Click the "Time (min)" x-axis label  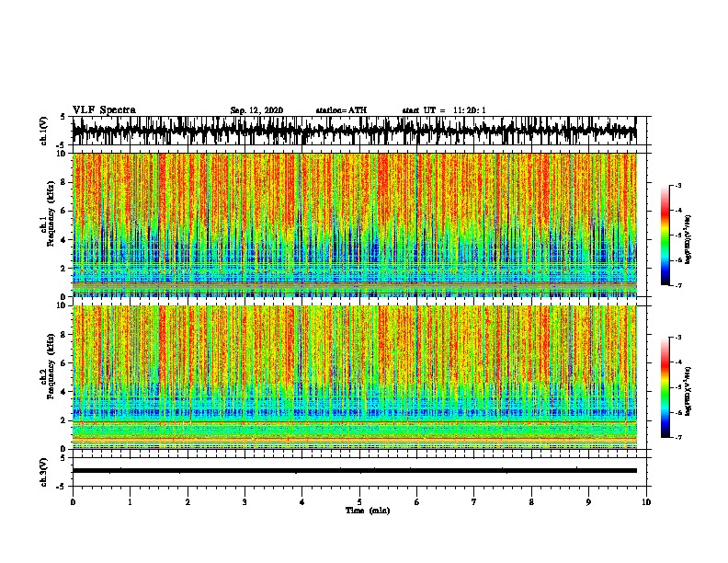point(368,511)
